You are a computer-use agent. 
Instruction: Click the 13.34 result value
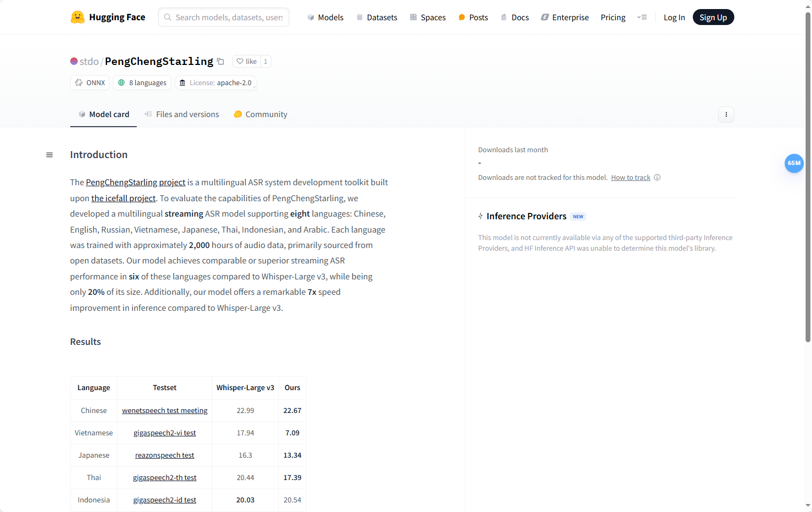[292, 455]
